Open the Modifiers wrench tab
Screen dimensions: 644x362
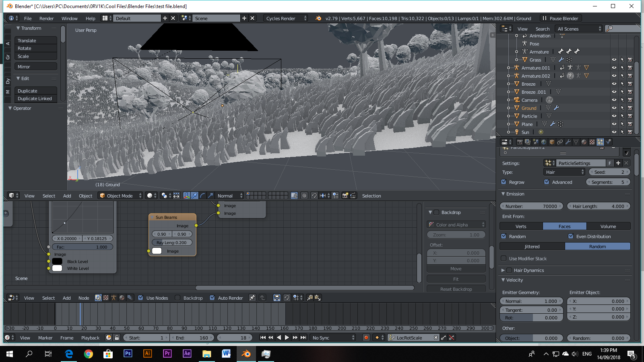568,142
